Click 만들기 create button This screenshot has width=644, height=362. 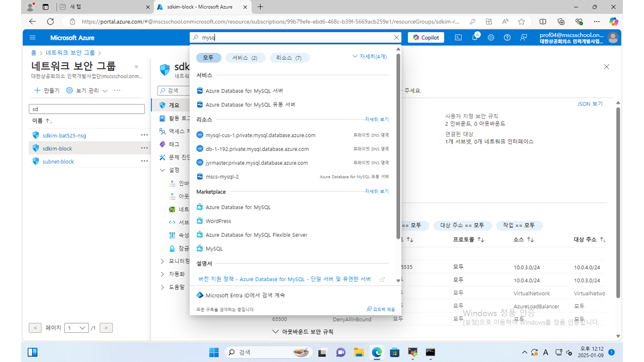47,90
